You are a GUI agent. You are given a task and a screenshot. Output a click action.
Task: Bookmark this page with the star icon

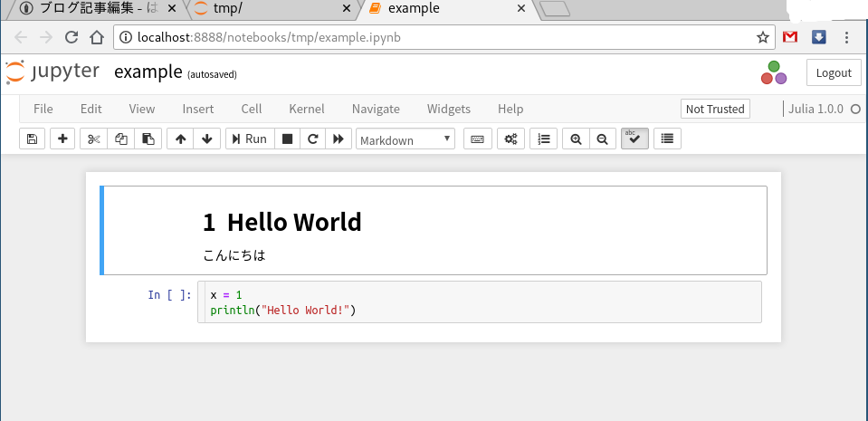point(763,38)
